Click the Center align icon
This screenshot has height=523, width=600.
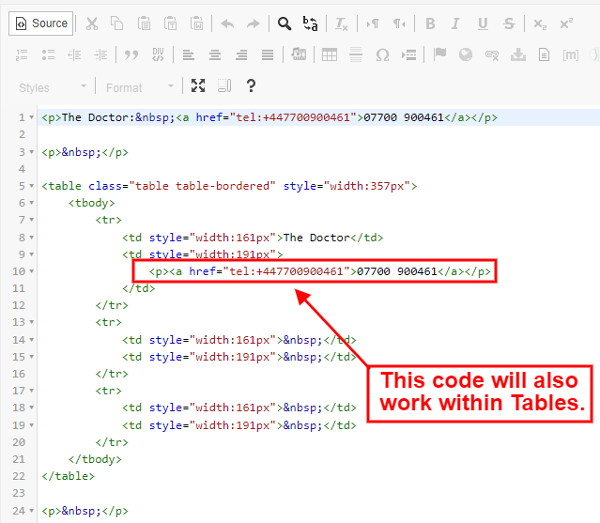(215, 55)
